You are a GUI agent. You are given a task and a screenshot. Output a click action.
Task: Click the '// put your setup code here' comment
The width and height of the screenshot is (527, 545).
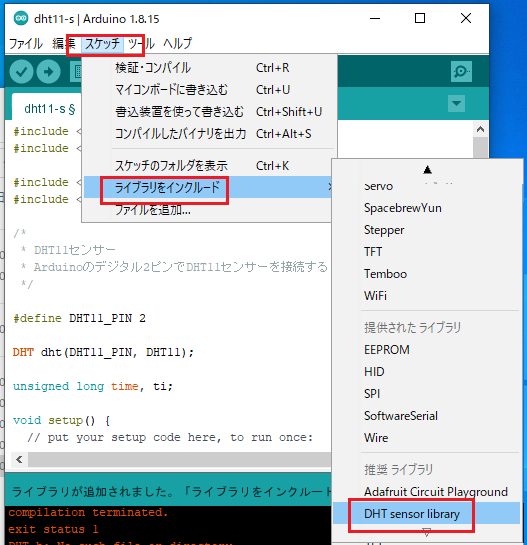point(170,437)
